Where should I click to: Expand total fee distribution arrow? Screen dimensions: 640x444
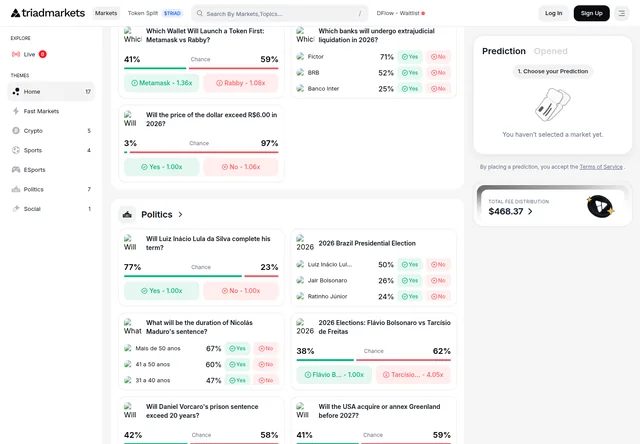pos(530,211)
